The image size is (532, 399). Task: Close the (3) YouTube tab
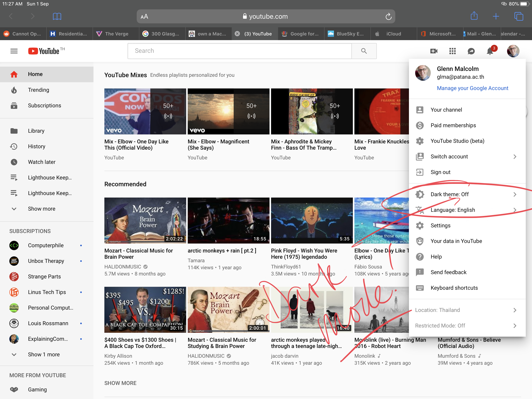(237, 34)
